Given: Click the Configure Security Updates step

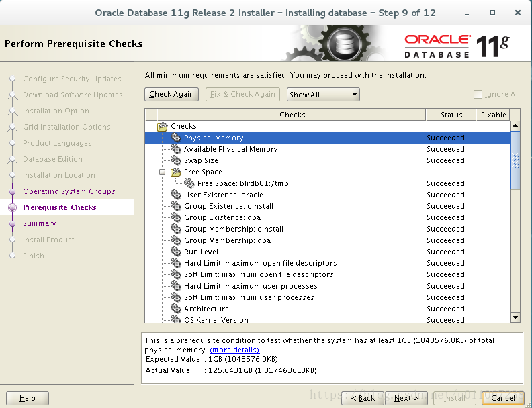Looking at the screenshot, I should pos(72,79).
